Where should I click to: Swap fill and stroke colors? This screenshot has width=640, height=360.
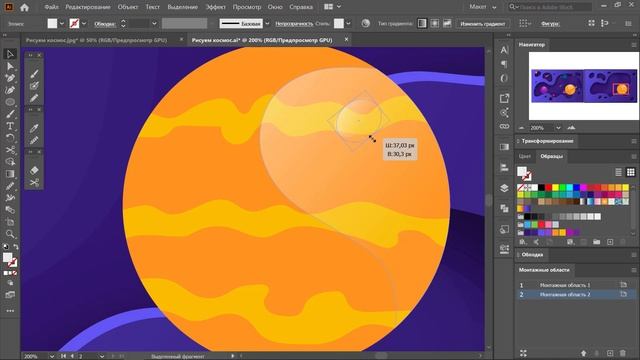tap(16, 247)
